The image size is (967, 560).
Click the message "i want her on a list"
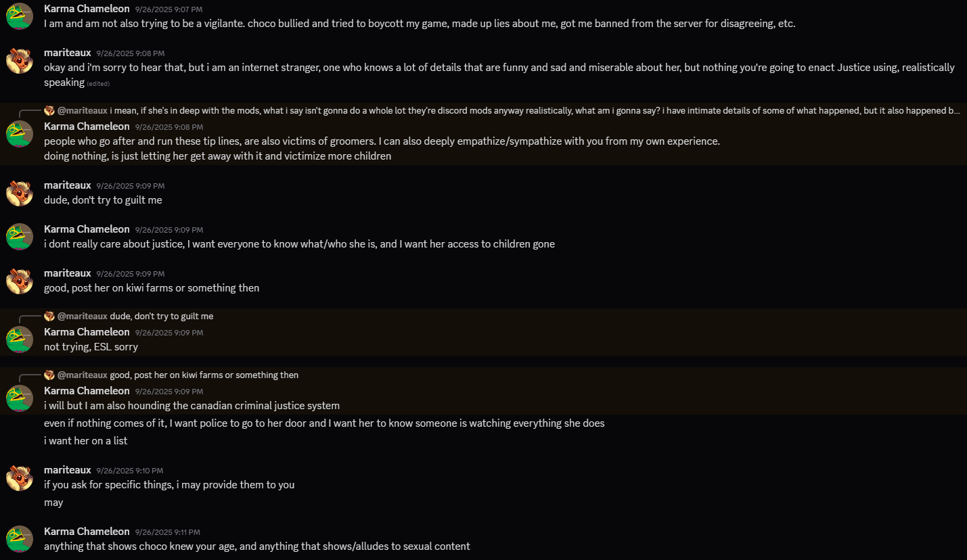coord(86,441)
